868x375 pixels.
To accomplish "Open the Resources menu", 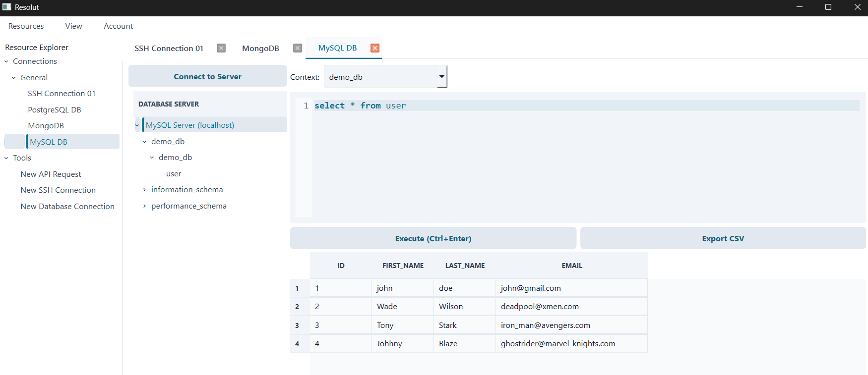I will click(26, 26).
